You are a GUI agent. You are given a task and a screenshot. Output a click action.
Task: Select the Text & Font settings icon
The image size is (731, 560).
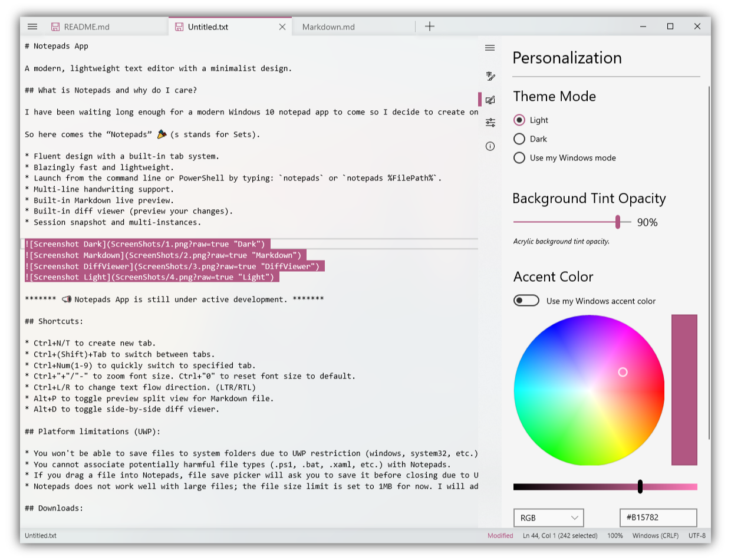pyautogui.click(x=490, y=77)
